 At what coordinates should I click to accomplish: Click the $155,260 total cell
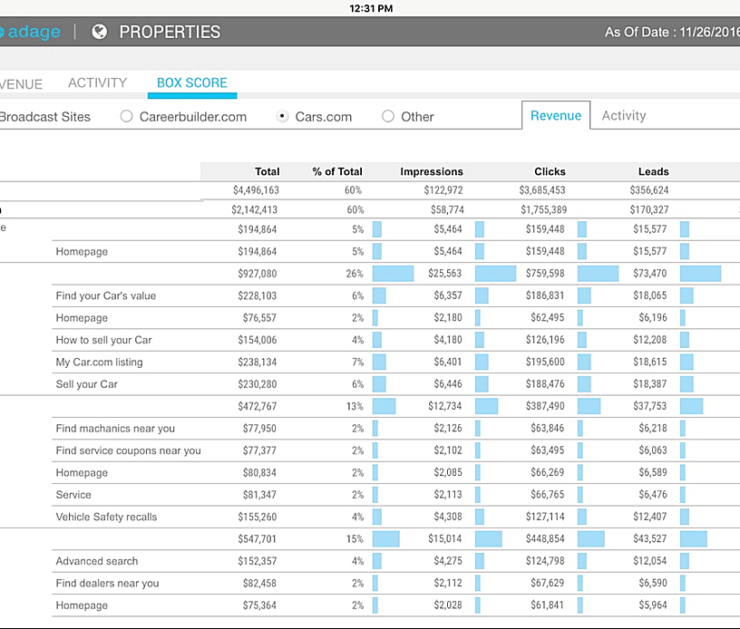tap(257, 517)
